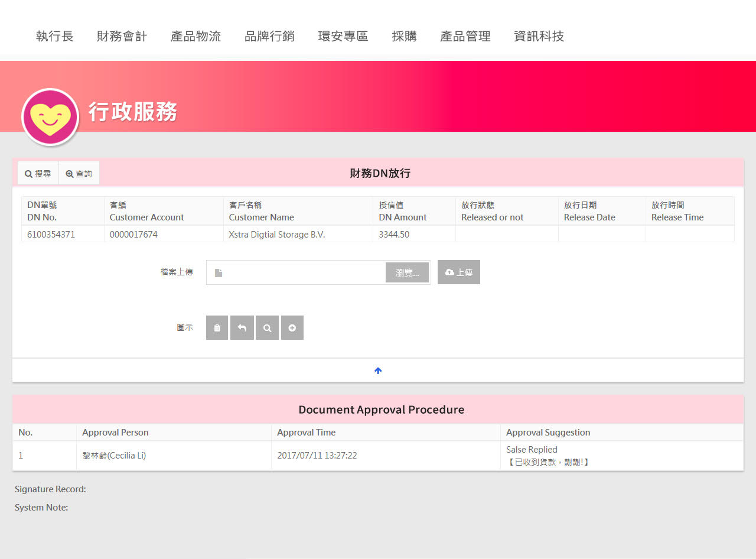Open the 執行長 menu
Image resolution: width=756 pixels, height=559 pixels.
pyautogui.click(x=55, y=36)
